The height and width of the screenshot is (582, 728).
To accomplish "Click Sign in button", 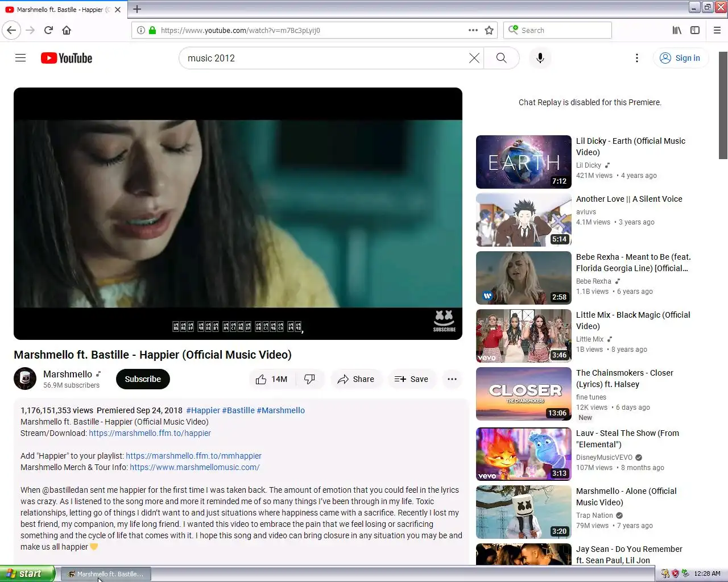I will click(x=680, y=58).
